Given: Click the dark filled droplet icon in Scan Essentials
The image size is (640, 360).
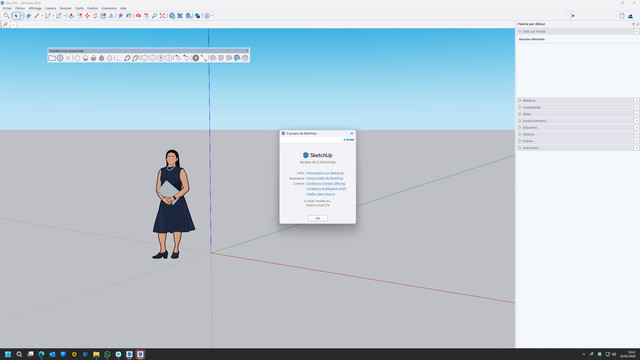Looking at the screenshot, I should point(102,58).
